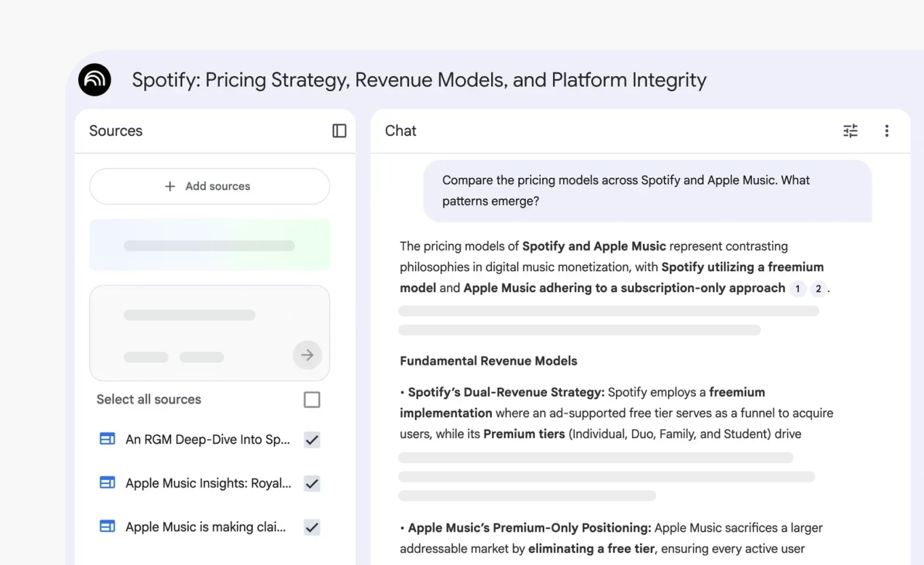Open source Apple Music is making clai...

point(206,526)
